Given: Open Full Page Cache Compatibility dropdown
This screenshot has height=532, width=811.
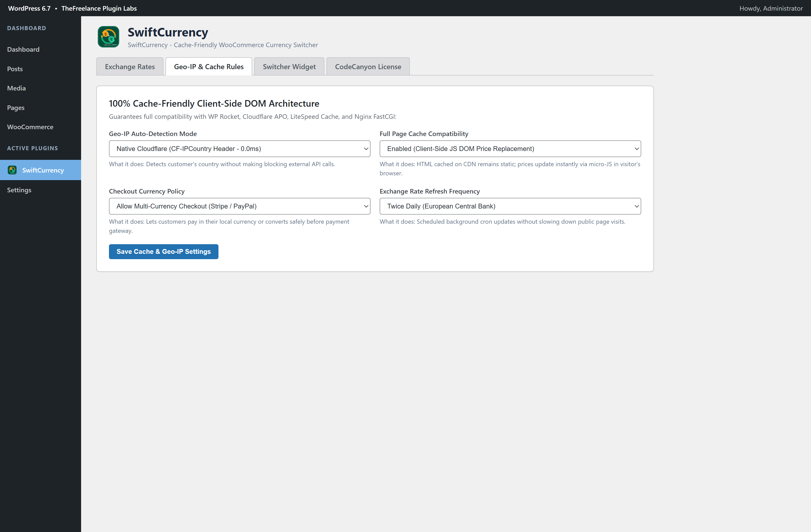Looking at the screenshot, I should coord(510,148).
